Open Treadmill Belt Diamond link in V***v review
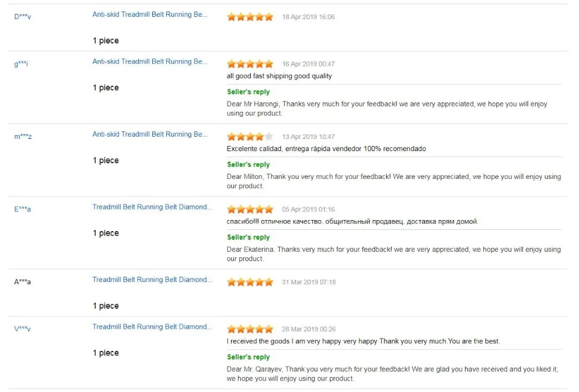This screenshot has height=392, width=579. tap(152, 327)
